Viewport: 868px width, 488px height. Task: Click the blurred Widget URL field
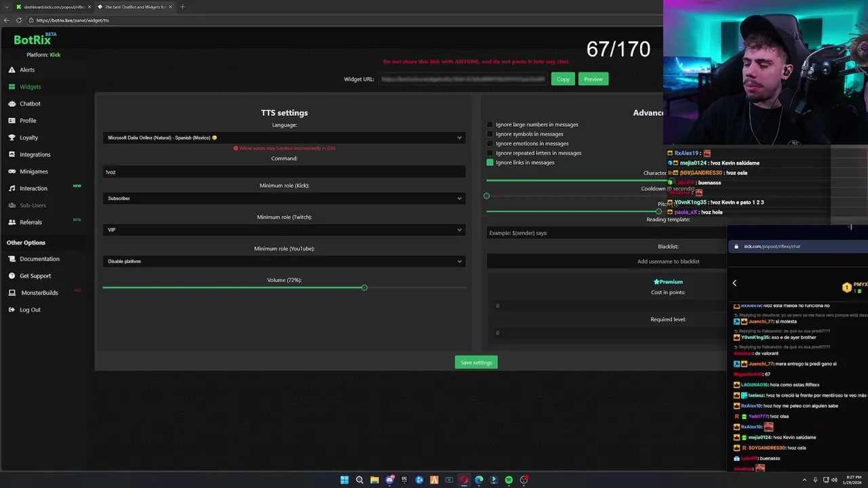(462, 79)
